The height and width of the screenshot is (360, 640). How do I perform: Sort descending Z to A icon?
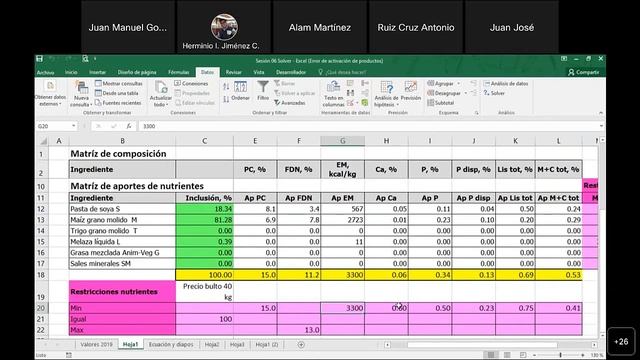226,99
